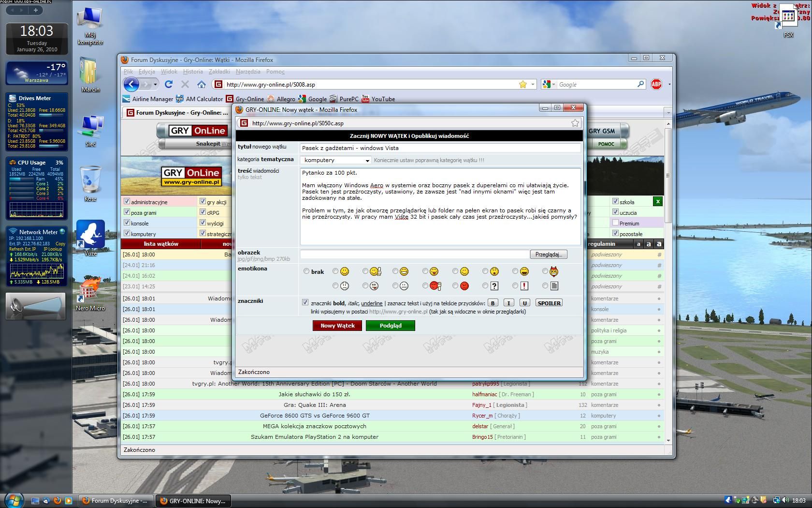The image size is (812, 508).
Task: Open the Adblock Plus ABP icon
Action: click(x=656, y=84)
